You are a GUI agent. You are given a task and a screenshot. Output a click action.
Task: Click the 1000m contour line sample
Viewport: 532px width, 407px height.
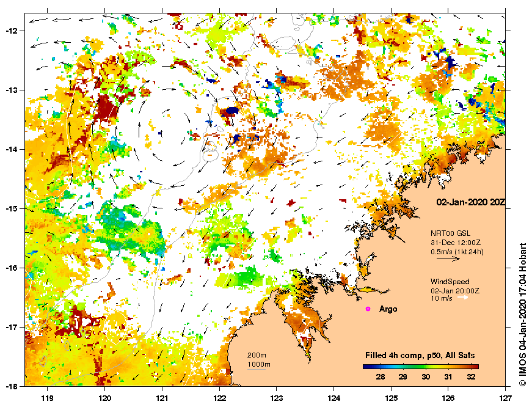256,369
